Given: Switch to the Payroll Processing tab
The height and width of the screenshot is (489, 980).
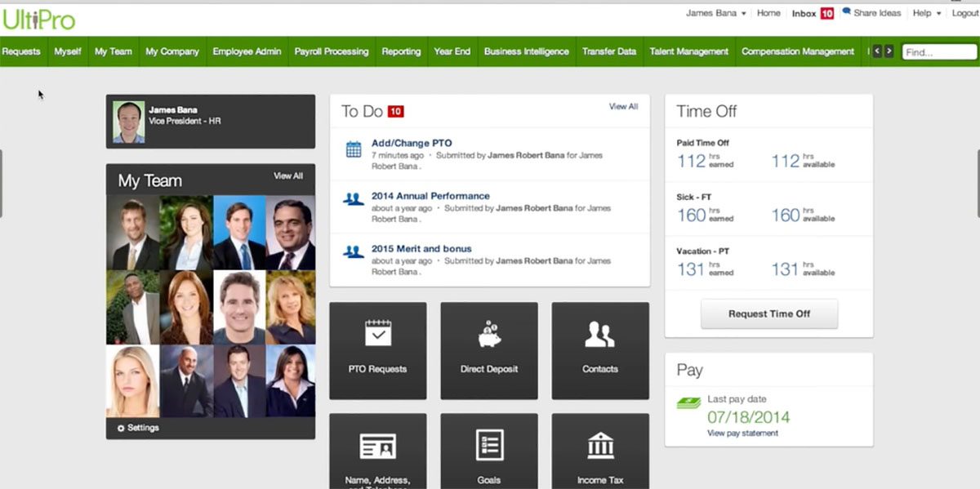Looking at the screenshot, I should 331,51.
